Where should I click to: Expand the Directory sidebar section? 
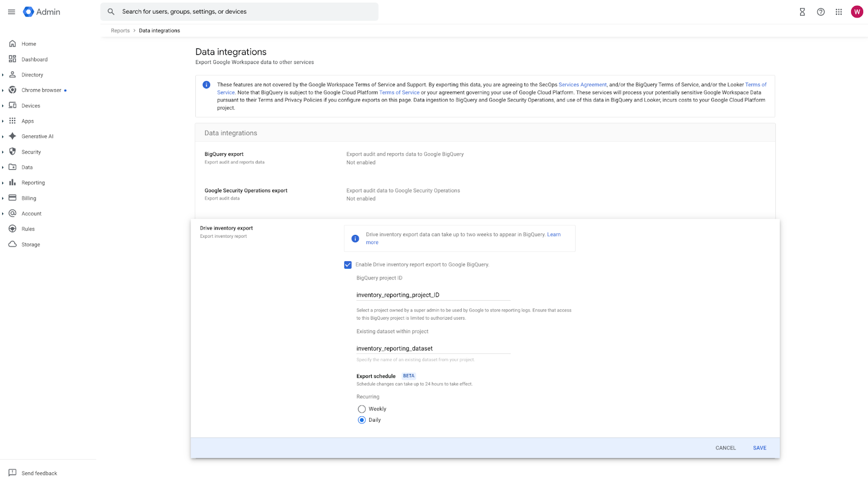(3, 75)
